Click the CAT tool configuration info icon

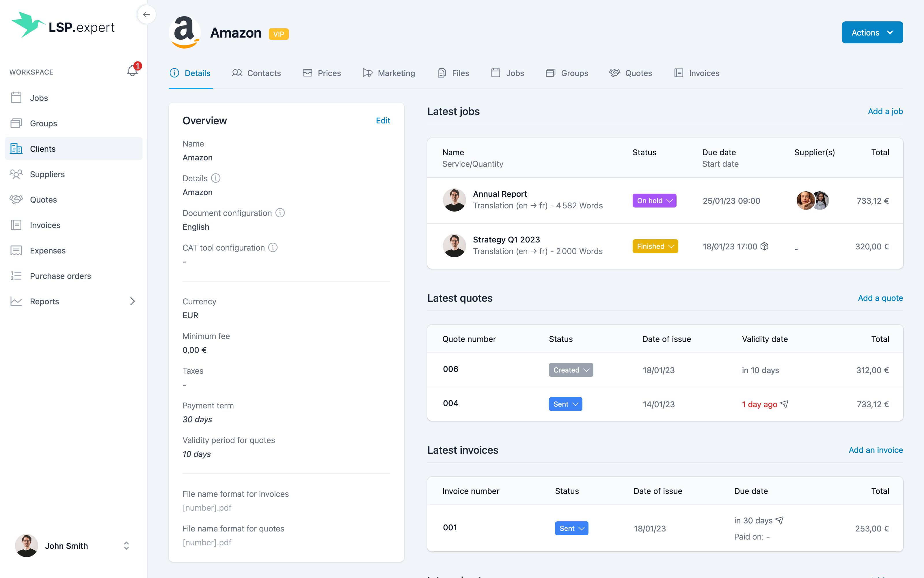(x=273, y=248)
